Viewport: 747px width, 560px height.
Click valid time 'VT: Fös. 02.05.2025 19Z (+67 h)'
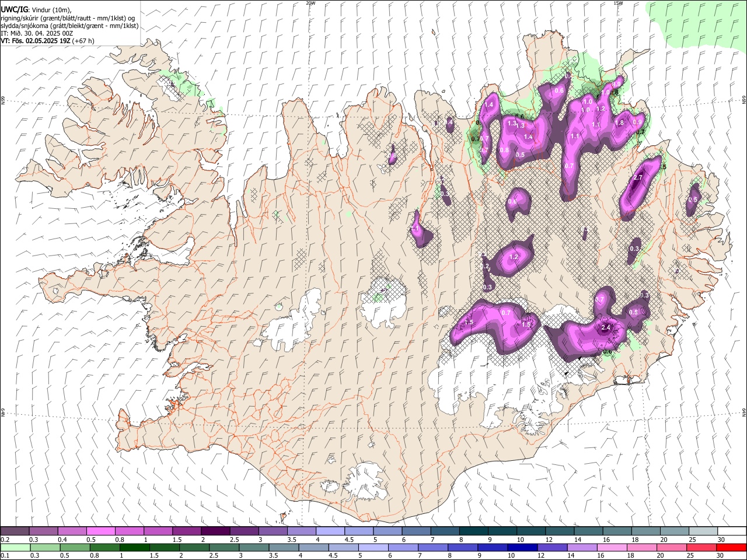click(x=47, y=41)
